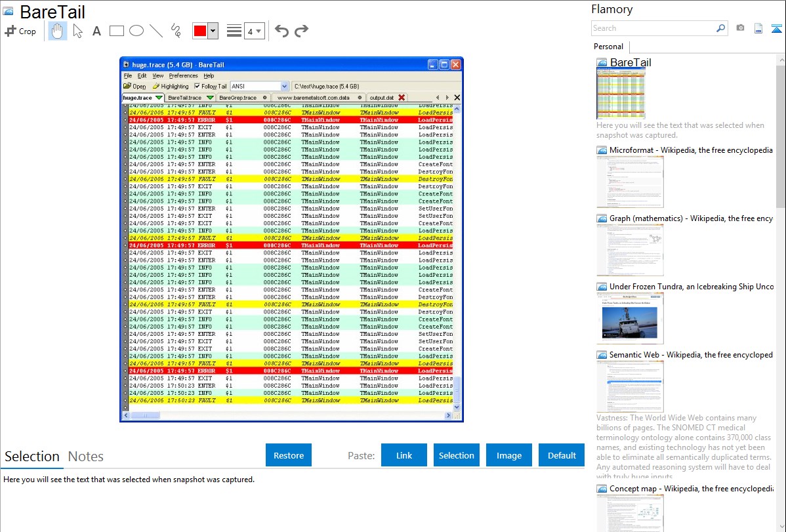This screenshot has width=786, height=532.
Task: Open the BareTail snapshot thumbnail in sidebar
Action: pos(621,94)
